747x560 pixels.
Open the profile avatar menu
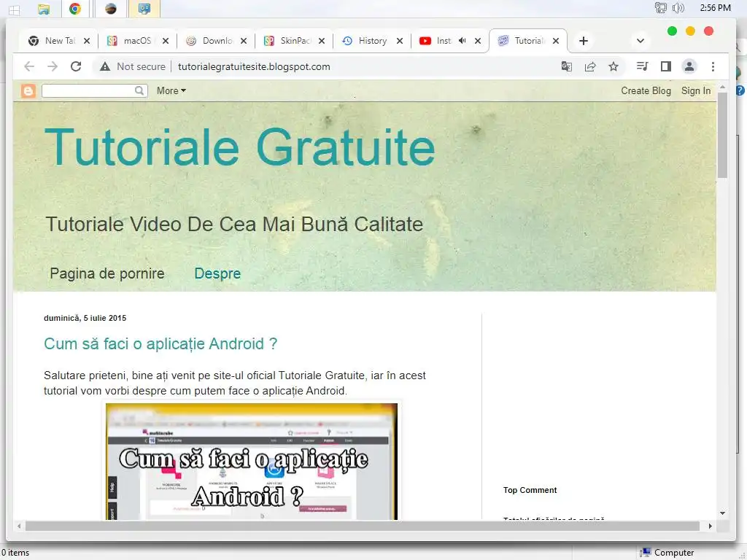(689, 66)
